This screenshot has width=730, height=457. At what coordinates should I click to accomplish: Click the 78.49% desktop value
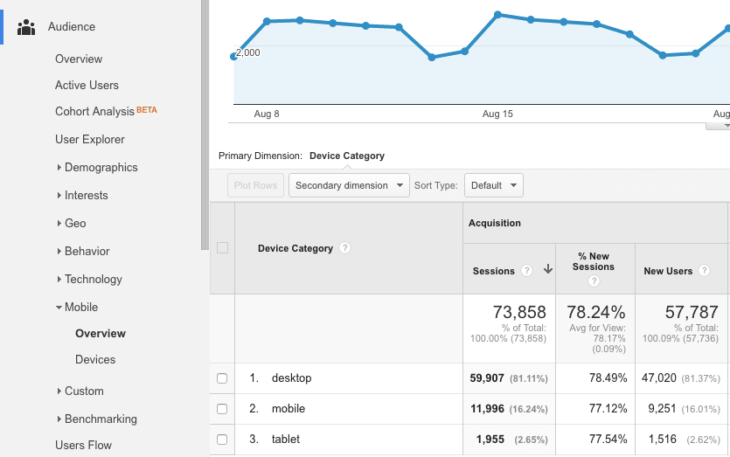tap(608, 378)
